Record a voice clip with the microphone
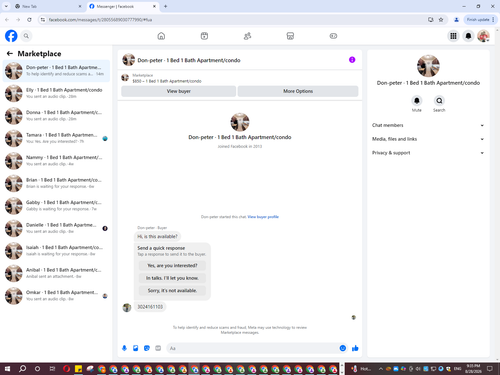Image resolution: width=500 pixels, height=375 pixels. coord(124,348)
